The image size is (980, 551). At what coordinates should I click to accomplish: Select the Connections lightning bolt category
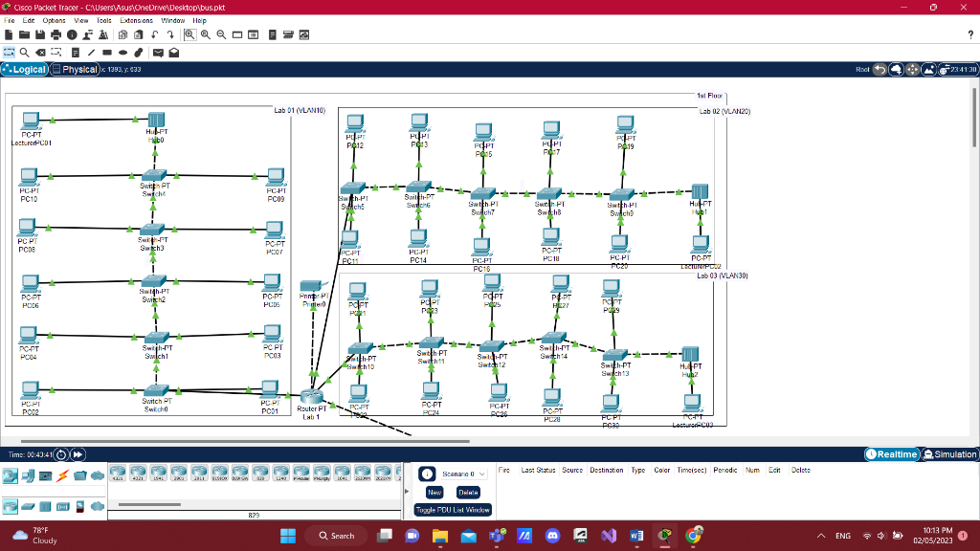pyautogui.click(x=62, y=476)
